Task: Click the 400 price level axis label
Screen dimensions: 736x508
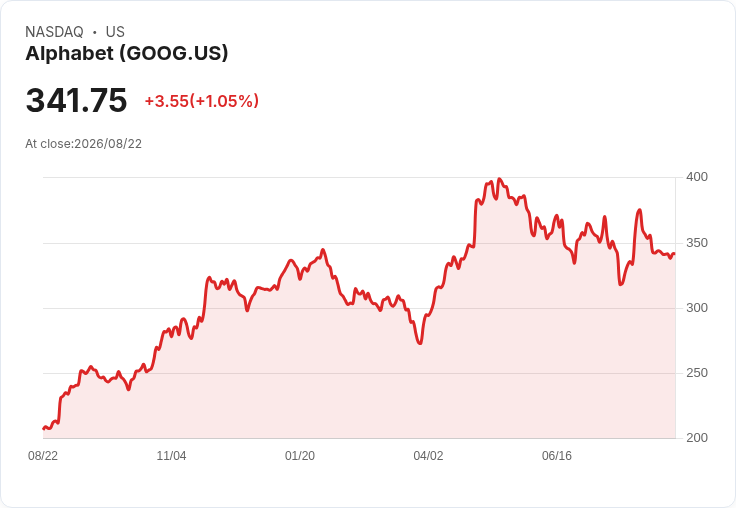Action: [697, 177]
